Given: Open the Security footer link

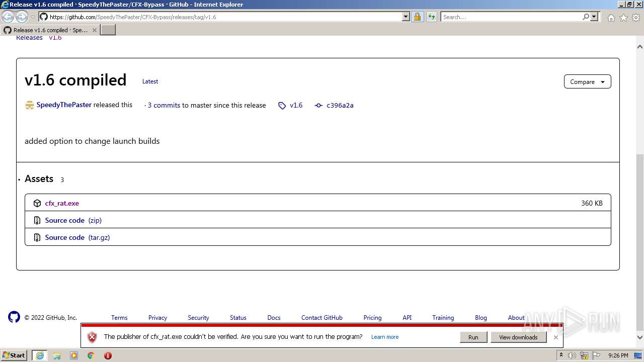Looking at the screenshot, I should [198, 318].
